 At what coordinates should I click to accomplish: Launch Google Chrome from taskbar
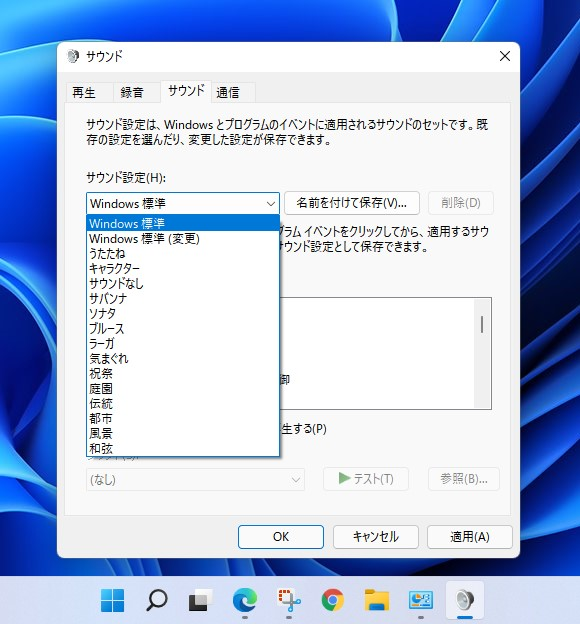333,600
